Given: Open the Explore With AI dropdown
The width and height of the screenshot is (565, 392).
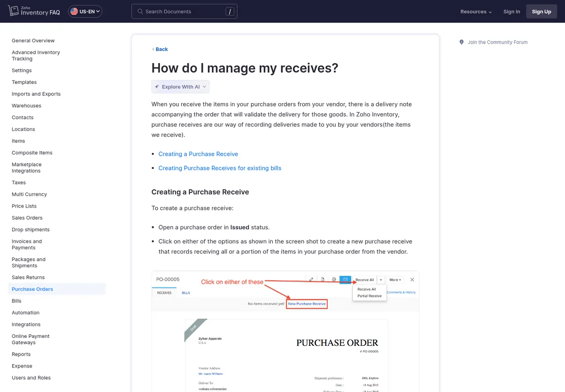Looking at the screenshot, I should point(180,87).
